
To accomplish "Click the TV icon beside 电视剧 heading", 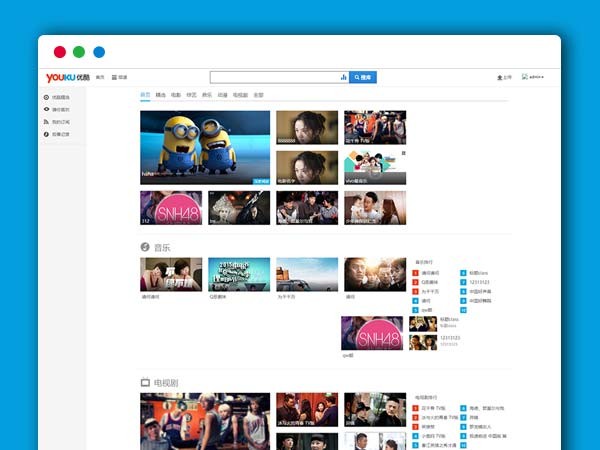I will tap(145, 382).
